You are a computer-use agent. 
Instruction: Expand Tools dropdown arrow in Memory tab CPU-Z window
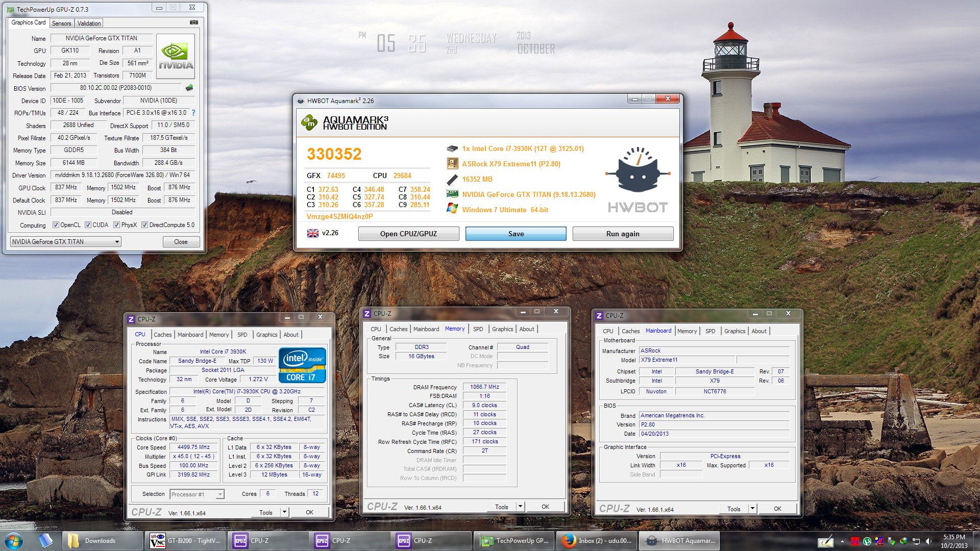[520, 507]
